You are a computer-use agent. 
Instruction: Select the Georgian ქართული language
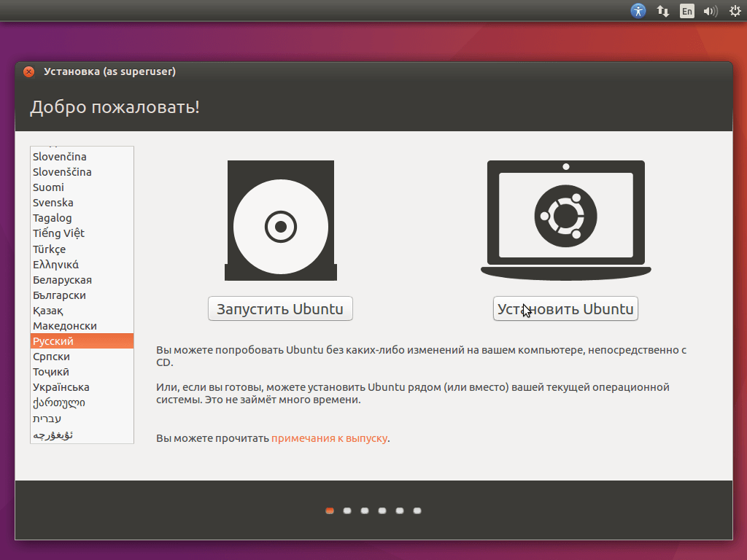pyautogui.click(x=82, y=402)
